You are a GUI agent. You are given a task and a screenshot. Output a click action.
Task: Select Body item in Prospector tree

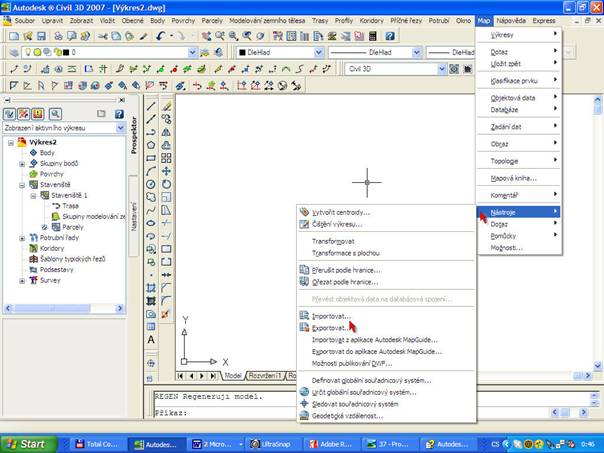(x=47, y=153)
